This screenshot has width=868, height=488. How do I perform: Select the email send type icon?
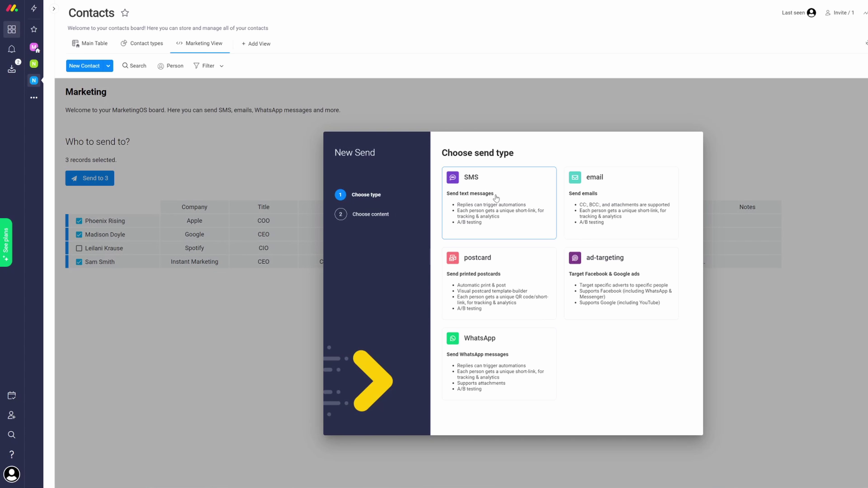tap(575, 177)
